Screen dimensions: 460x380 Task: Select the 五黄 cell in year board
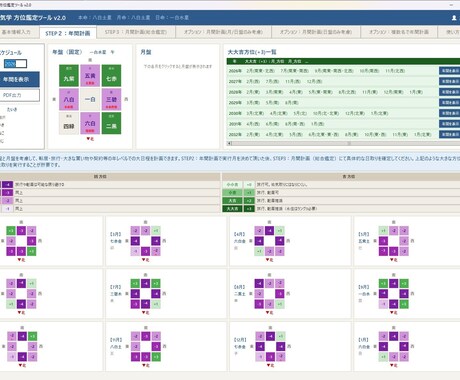(90, 76)
